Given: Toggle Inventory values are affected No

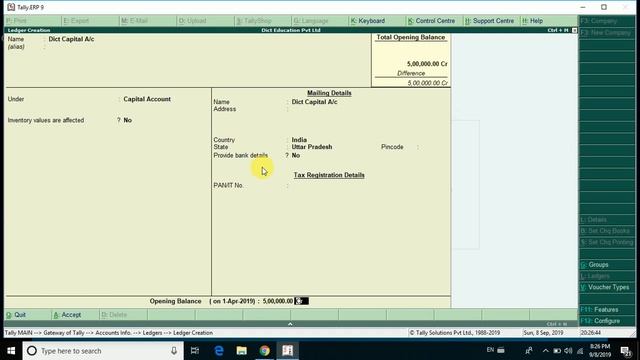Looking at the screenshot, I should click(x=128, y=120).
